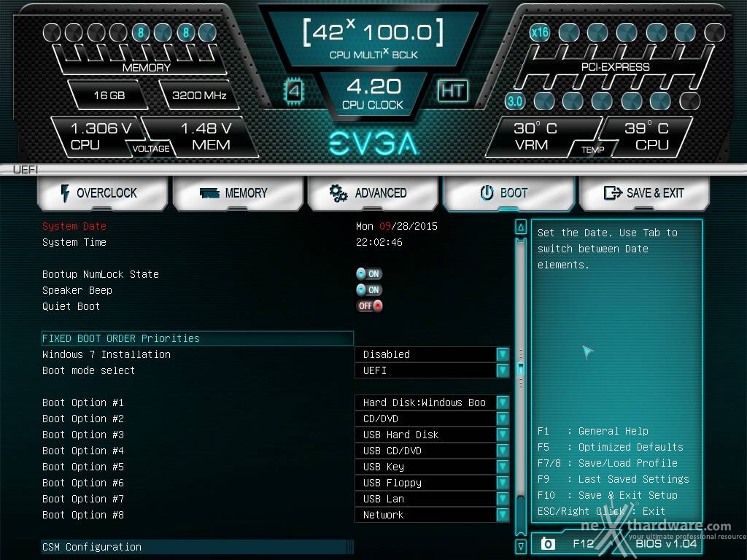
Task: Open the Overclock tab
Action: pos(102,192)
